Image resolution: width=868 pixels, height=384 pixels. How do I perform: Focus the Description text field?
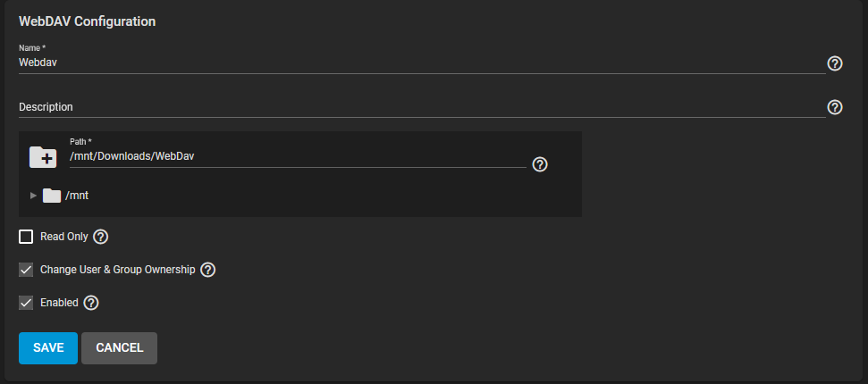[422, 107]
